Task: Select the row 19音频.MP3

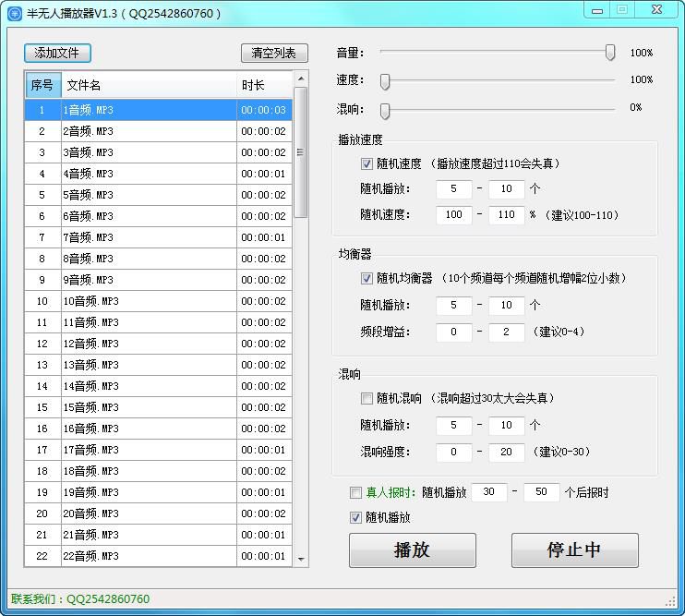Action: 158,492
